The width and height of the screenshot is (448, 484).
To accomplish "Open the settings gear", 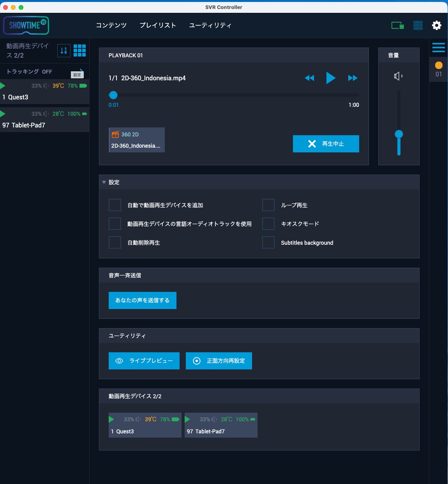I will pyautogui.click(x=437, y=26).
